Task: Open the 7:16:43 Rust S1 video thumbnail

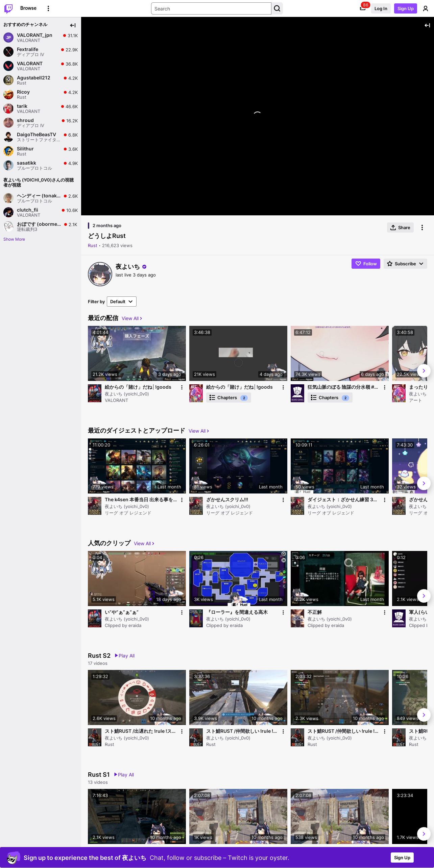Action: [137, 816]
